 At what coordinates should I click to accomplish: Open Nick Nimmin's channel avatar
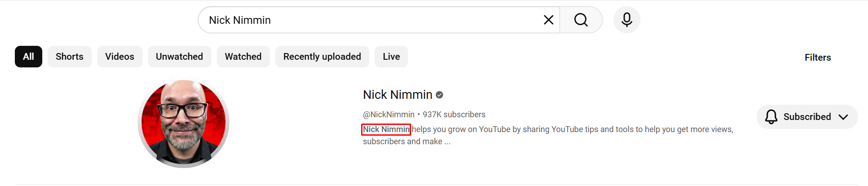click(183, 122)
